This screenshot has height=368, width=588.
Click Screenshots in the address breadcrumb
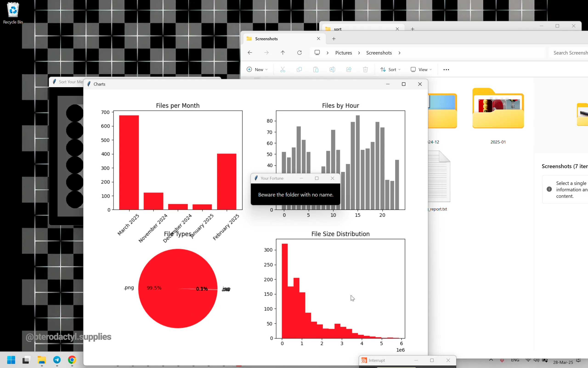pyautogui.click(x=379, y=53)
